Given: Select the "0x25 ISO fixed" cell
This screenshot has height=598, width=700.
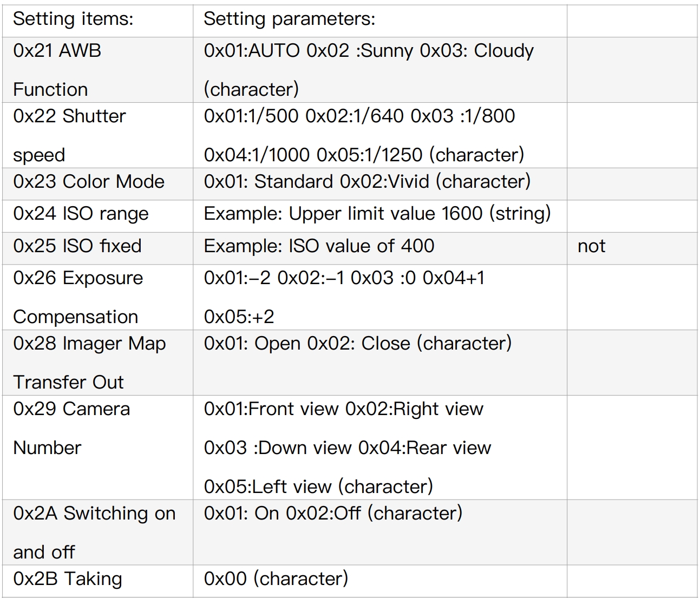Looking at the screenshot, I should click(x=77, y=246).
